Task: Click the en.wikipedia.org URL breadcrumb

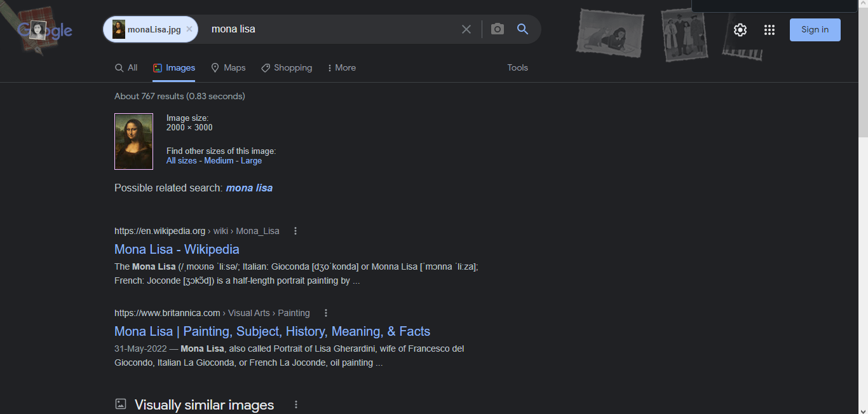Action: pyautogui.click(x=197, y=231)
